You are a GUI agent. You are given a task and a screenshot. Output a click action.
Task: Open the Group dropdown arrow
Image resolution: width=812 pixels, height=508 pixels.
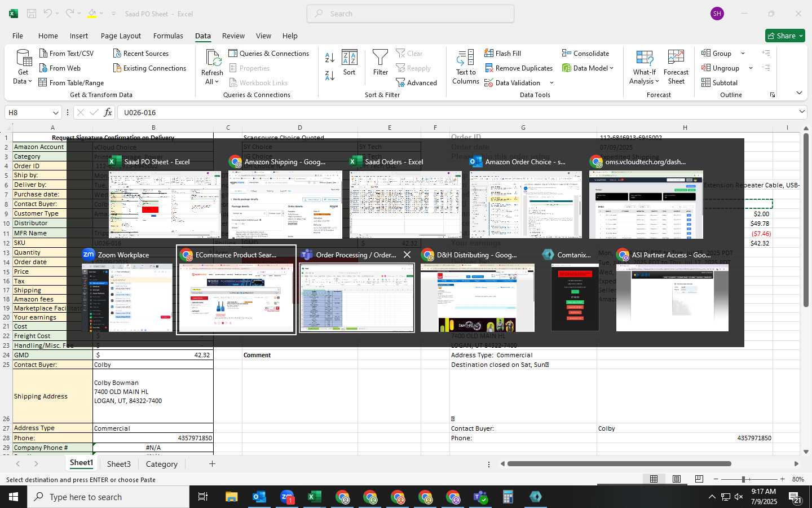(743, 53)
